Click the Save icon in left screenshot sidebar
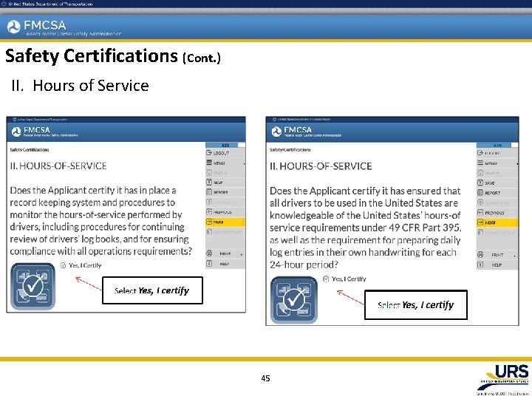This screenshot has width=532, height=399. pos(209,183)
